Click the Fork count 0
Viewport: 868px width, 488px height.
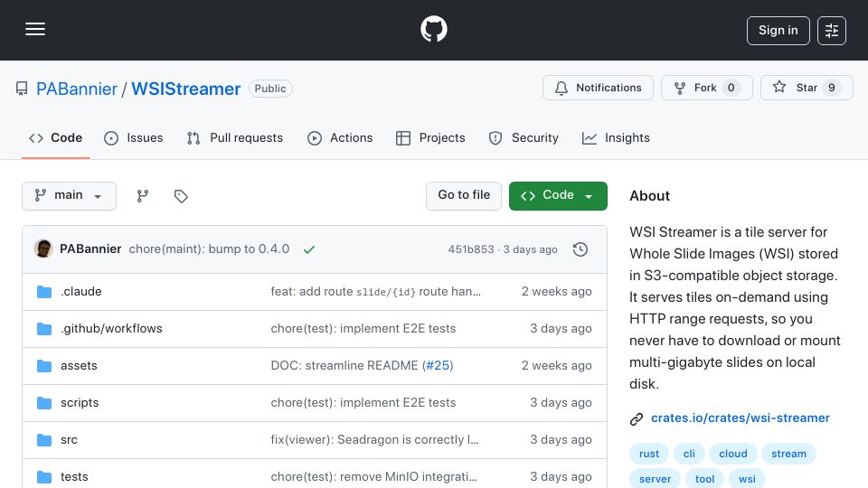tap(731, 88)
